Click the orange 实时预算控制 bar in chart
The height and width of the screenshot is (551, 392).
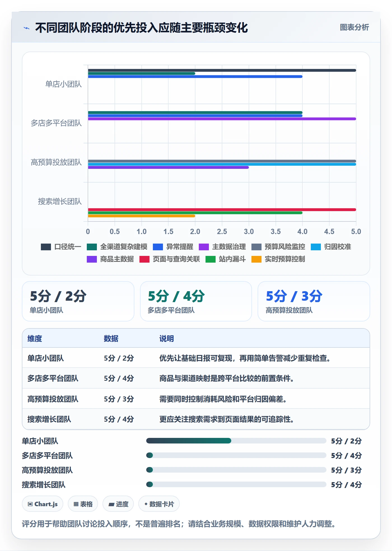click(141, 216)
